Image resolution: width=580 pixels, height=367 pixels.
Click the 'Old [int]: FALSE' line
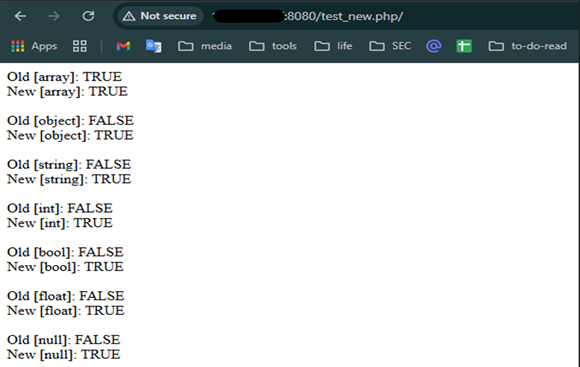pos(60,208)
